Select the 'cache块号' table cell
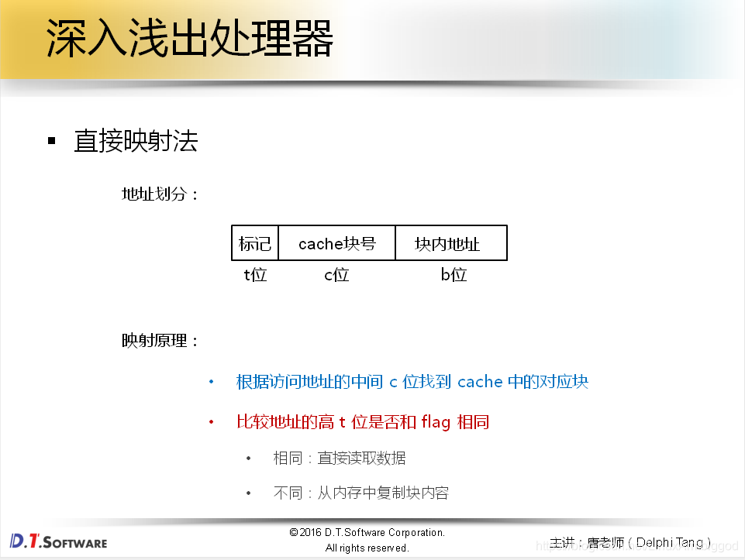The width and height of the screenshot is (745, 560). click(336, 242)
